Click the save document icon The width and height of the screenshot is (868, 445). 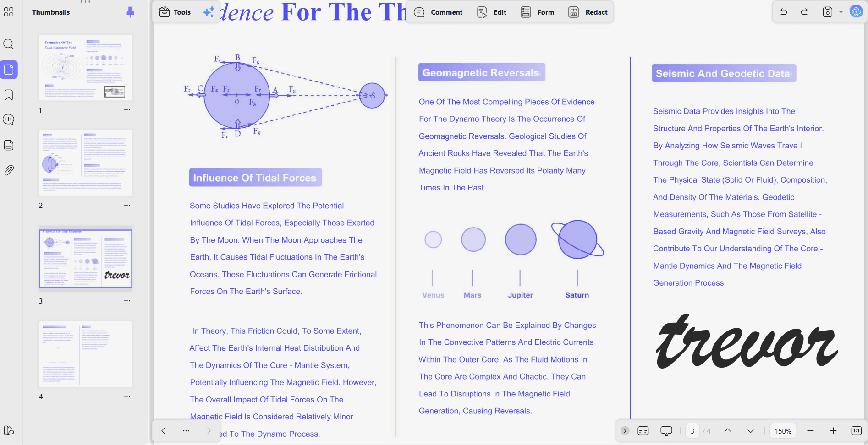coord(827,12)
